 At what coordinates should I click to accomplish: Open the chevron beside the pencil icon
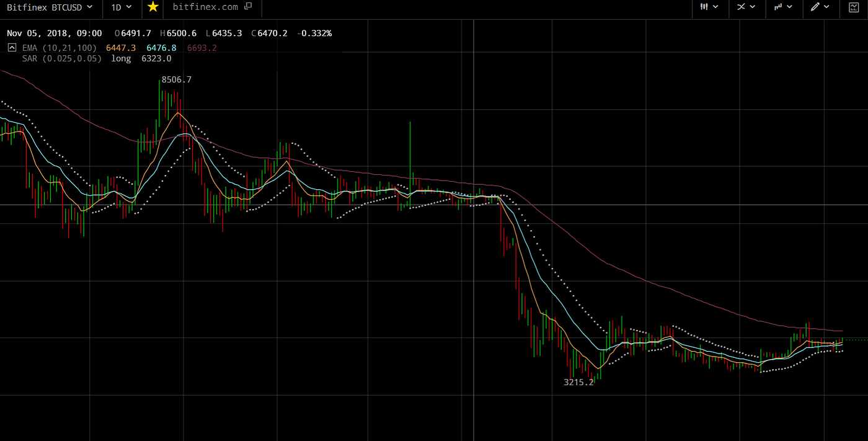(828, 7)
